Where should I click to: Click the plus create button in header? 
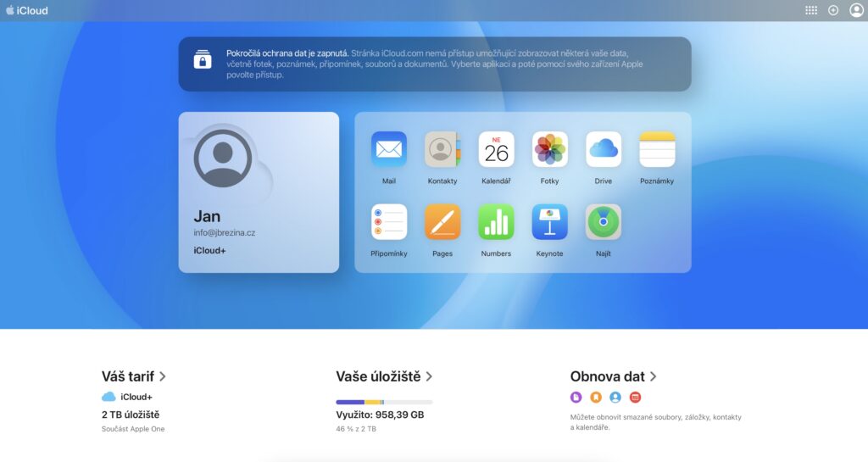tap(833, 10)
